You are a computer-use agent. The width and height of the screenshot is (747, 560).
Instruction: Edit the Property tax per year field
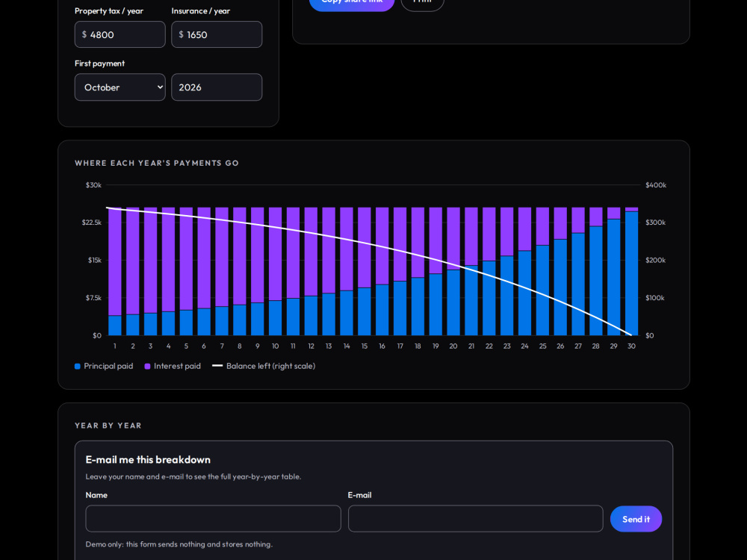[x=120, y=34]
